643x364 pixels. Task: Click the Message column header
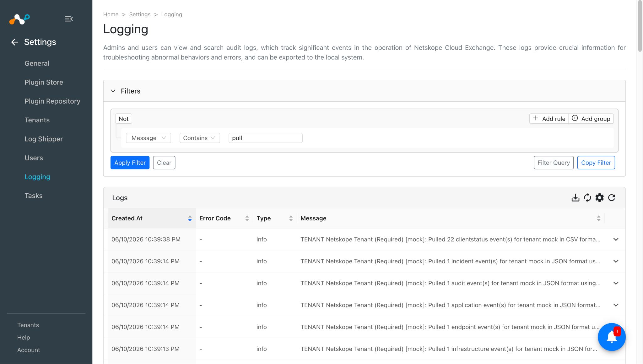click(x=451, y=218)
